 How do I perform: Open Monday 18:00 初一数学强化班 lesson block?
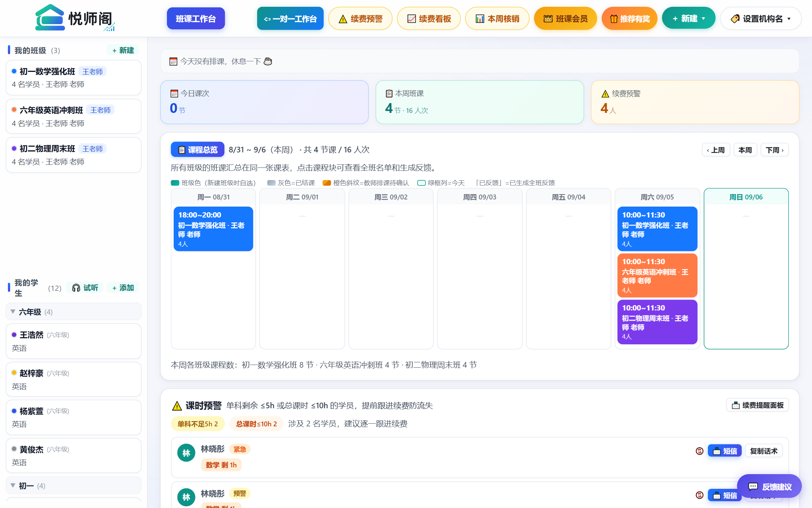tap(213, 229)
